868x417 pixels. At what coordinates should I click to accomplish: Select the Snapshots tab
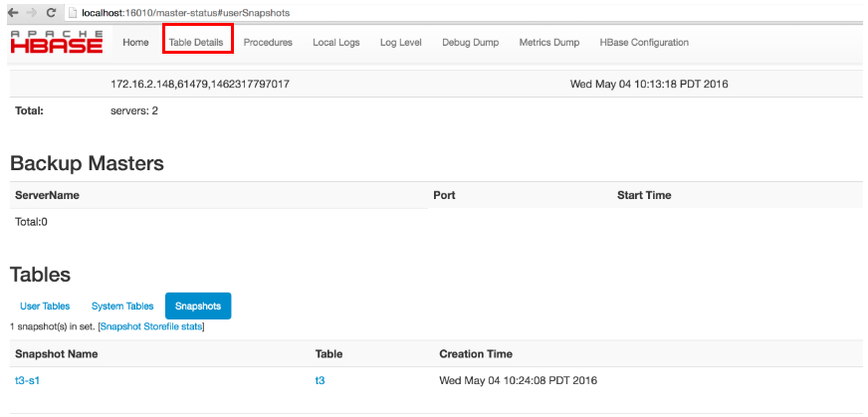pos(198,306)
